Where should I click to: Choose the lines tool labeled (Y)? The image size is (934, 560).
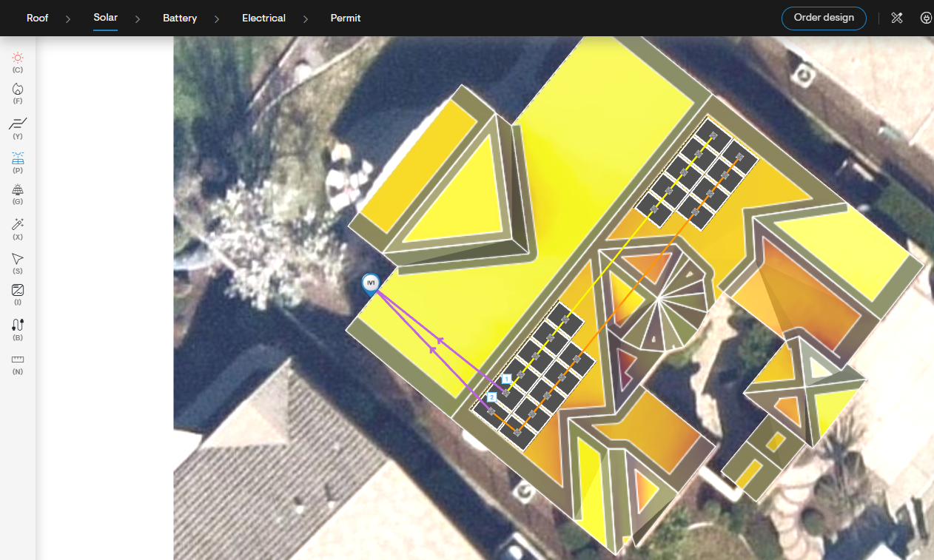point(18,123)
